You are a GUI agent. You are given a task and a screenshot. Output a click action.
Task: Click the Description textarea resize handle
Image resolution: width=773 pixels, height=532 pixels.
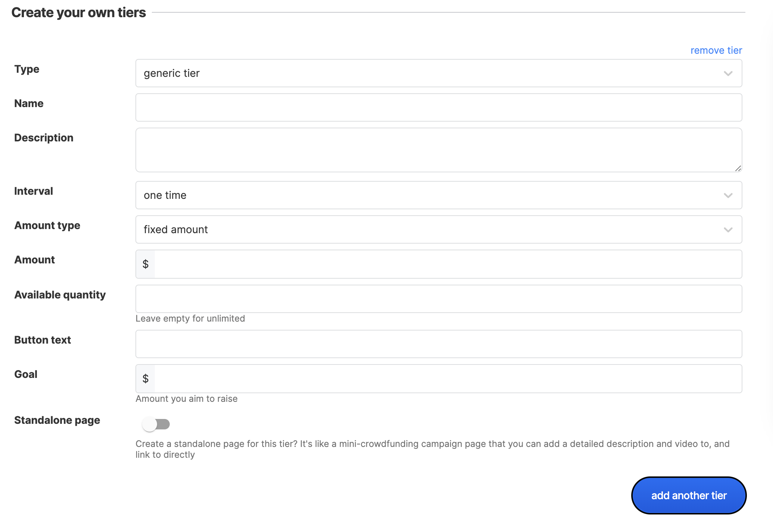coord(738,169)
